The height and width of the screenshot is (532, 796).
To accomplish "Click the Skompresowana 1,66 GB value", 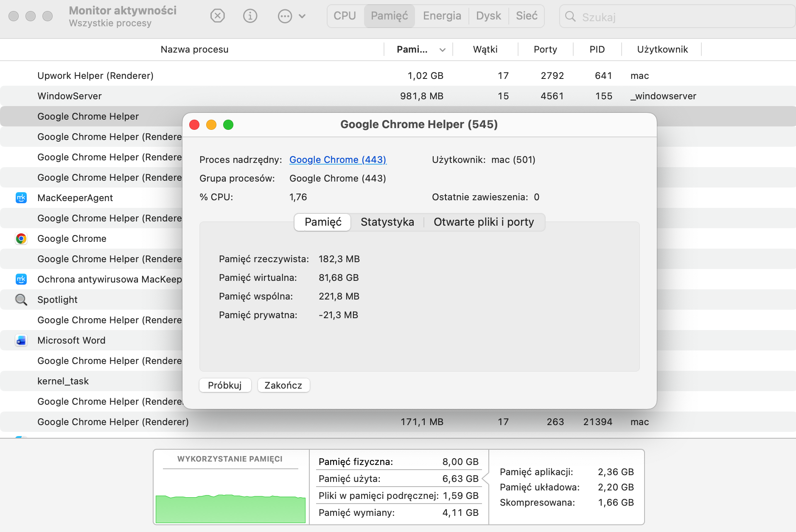I will click(616, 502).
